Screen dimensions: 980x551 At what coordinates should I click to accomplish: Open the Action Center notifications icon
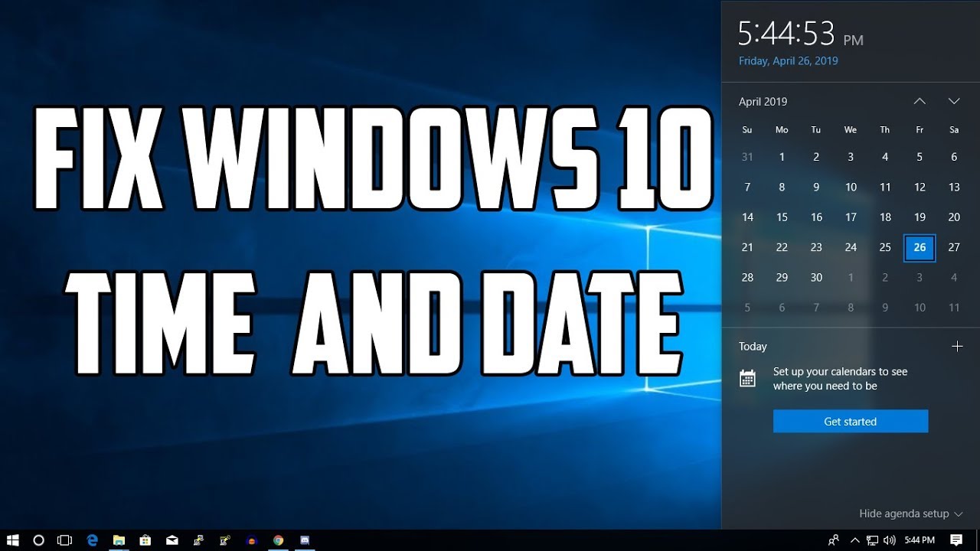pyautogui.click(x=956, y=540)
